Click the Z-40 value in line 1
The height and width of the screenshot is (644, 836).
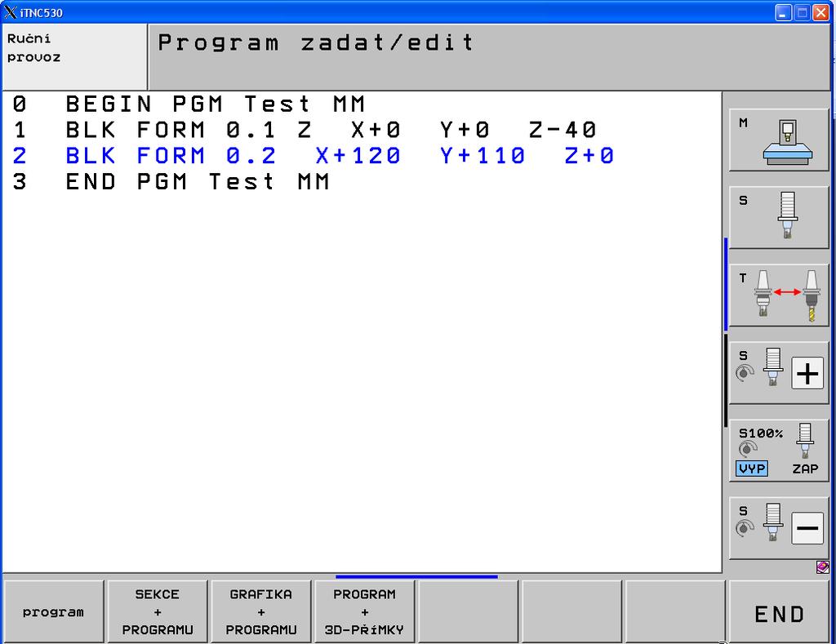point(563,130)
